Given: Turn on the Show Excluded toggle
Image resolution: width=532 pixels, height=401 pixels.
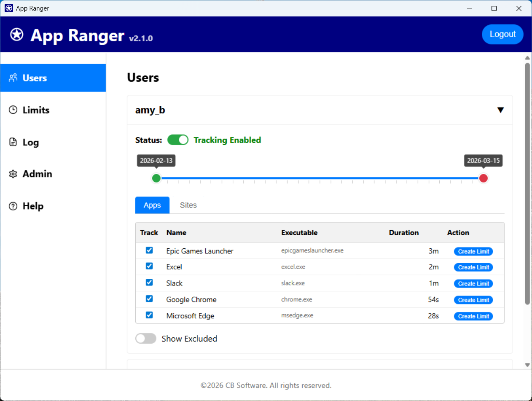Looking at the screenshot, I should (x=145, y=339).
